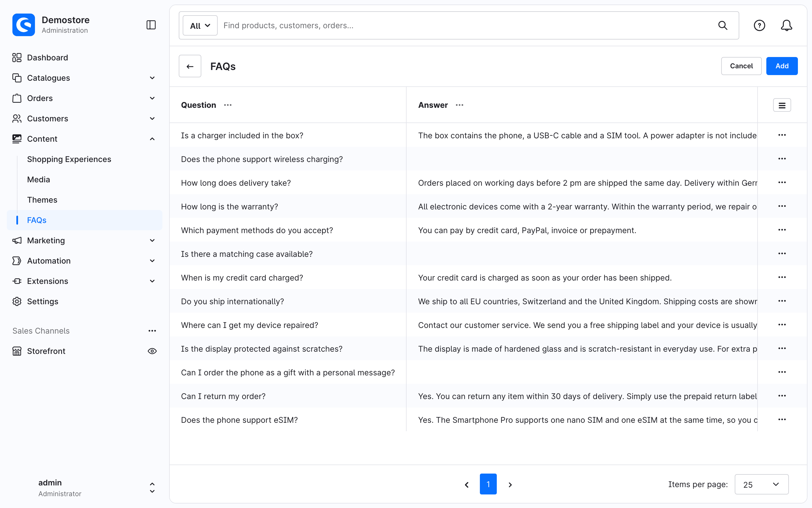Open Settings in sidebar
The height and width of the screenshot is (508, 812).
(x=85, y=301)
